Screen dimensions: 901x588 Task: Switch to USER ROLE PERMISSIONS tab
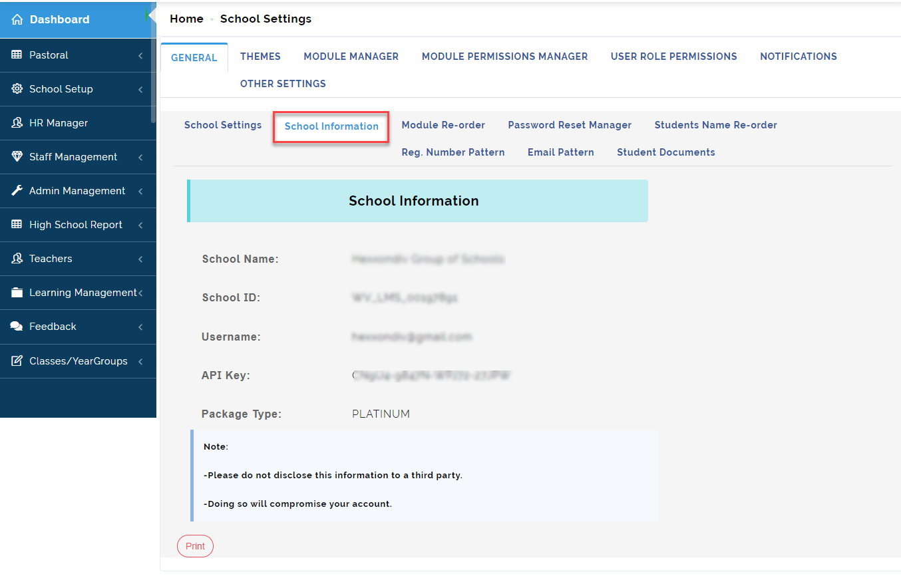pyautogui.click(x=674, y=57)
